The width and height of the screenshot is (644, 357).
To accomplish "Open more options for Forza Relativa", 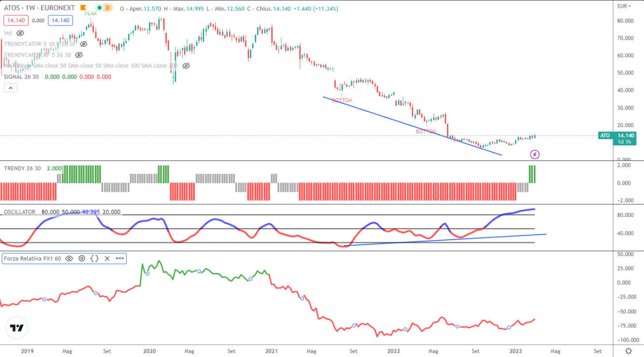I will pos(119,258).
